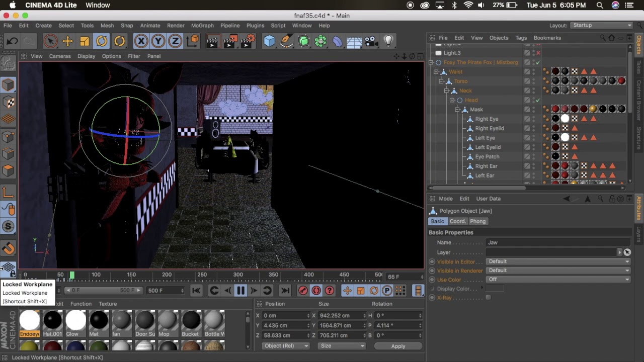
Task: Open the MoGraph menu
Action: [x=202, y=26]
